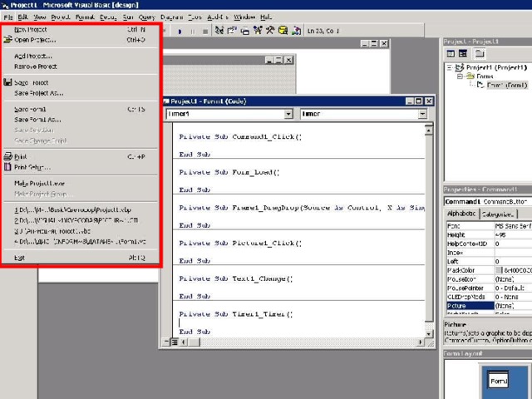The image size is (532, 399).
Task: Choose Add Project... menu entry
Action: click(80, 57)
